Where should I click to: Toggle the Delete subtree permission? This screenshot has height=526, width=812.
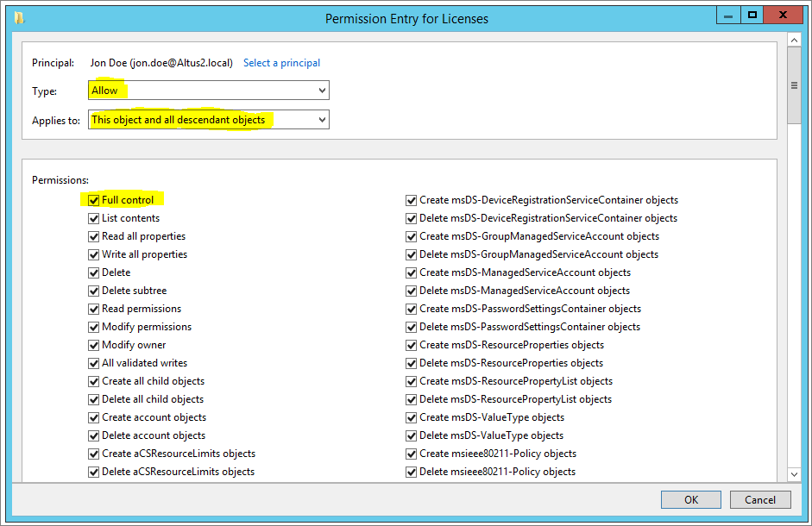tap(94, 291)
